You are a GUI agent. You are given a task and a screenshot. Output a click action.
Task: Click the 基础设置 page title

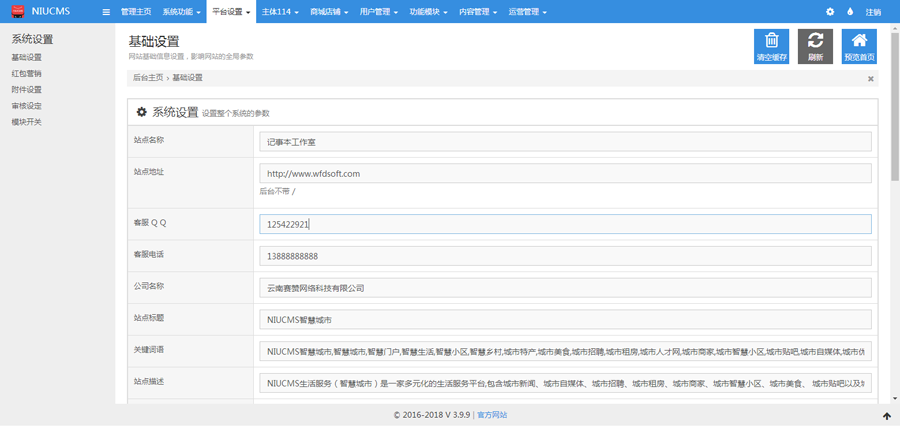154,41
